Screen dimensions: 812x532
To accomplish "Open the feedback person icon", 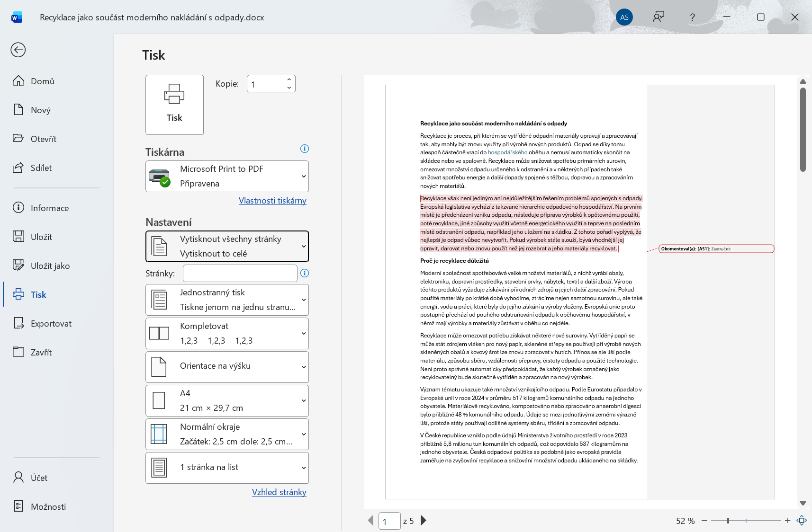I will tap(659, 17).
